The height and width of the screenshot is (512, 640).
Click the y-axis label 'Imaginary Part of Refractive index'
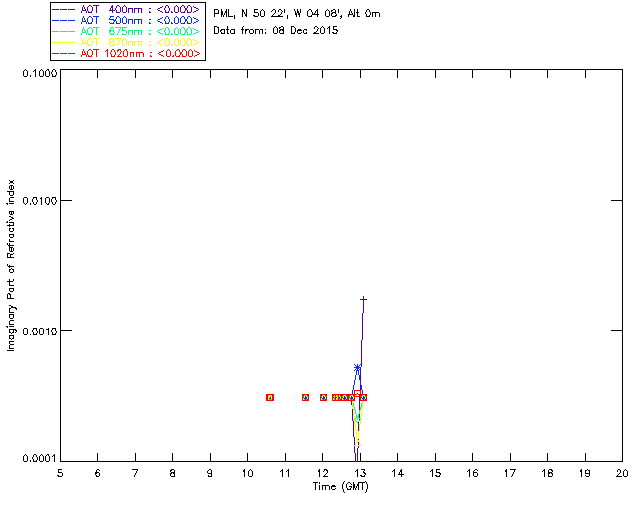(x=11, y=265)
